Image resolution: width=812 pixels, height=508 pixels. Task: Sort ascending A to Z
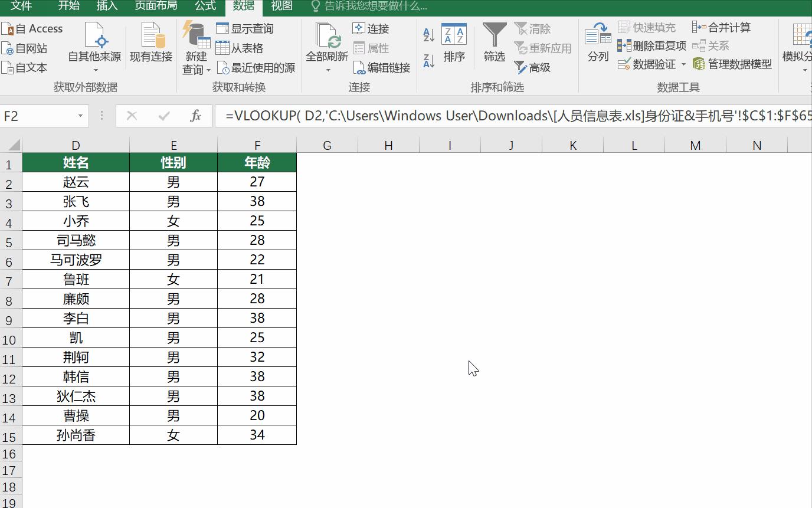coord(429,35)
